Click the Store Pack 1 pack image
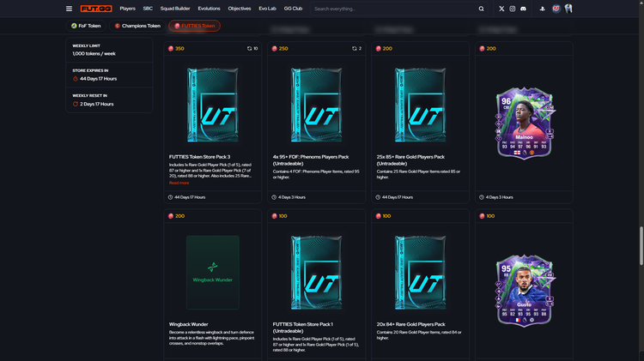This screenshot has height=361, width=644. click(316, 273)
